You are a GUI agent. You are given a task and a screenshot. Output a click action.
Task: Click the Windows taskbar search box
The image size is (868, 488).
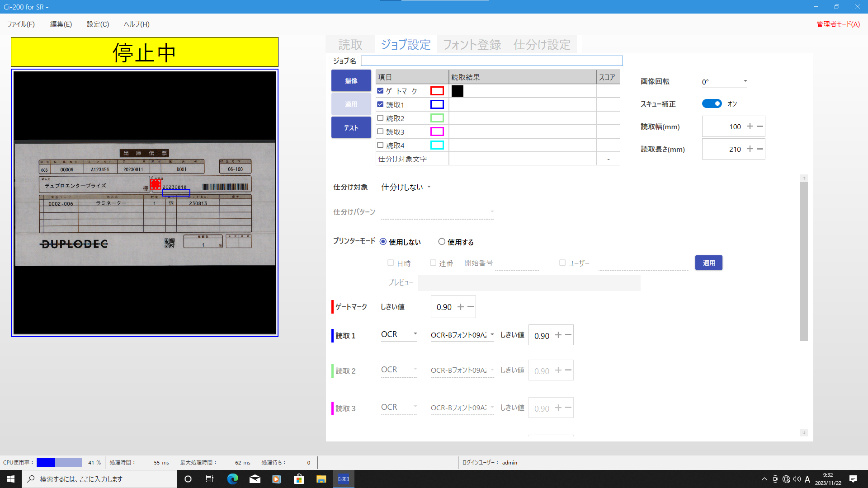click(x=99, y=479)
